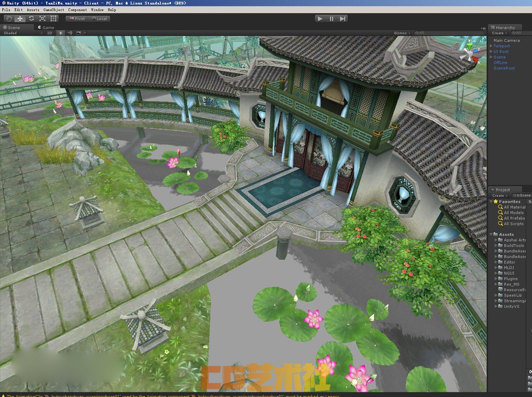Click the Play button
The height and width of the screenshot is (397, 532).
point(320,19)
